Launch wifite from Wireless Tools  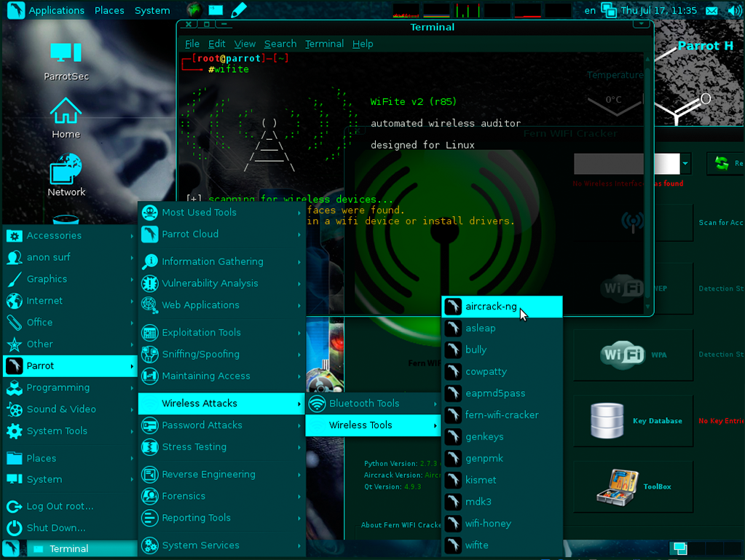pos(502,545)
